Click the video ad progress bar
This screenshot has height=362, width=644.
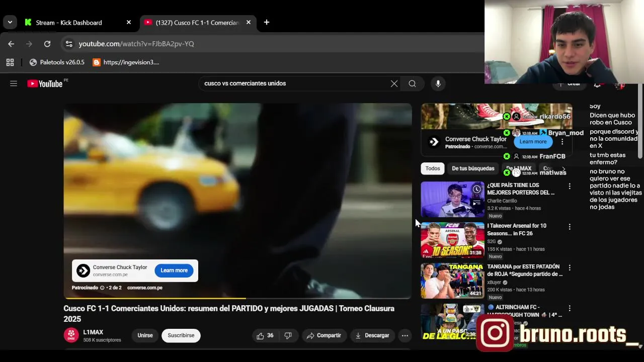click(237, 298)
